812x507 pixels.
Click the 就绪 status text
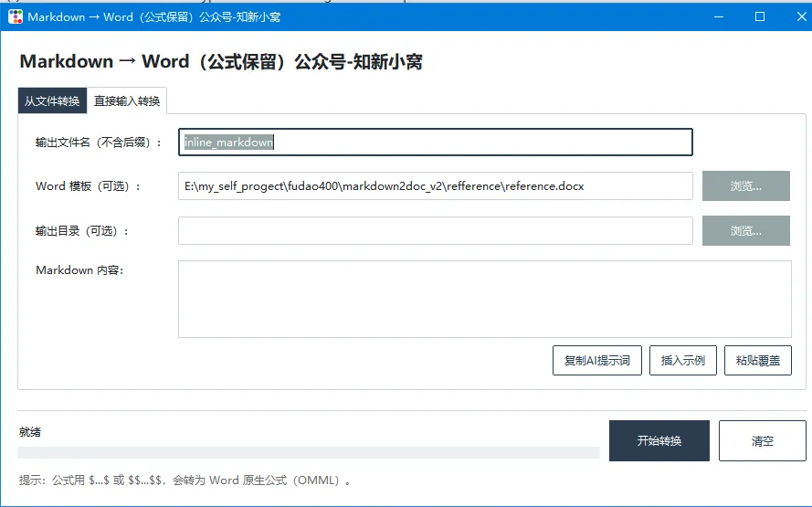30,432
